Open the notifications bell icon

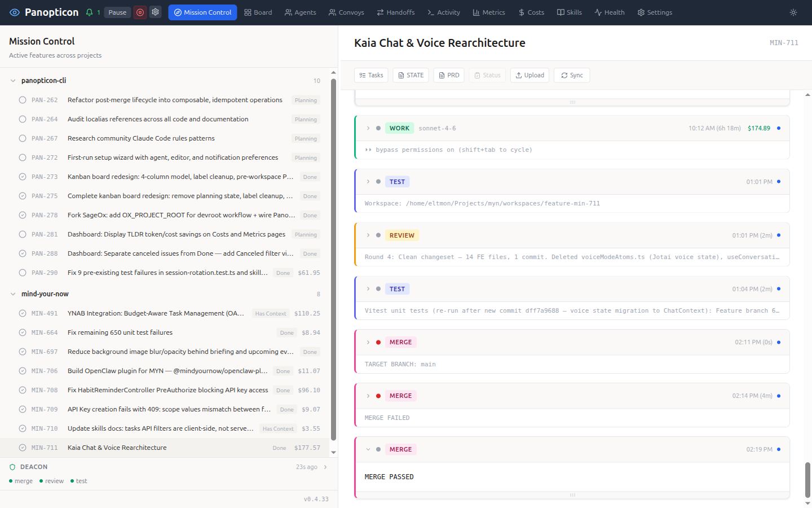click(89, 12)
